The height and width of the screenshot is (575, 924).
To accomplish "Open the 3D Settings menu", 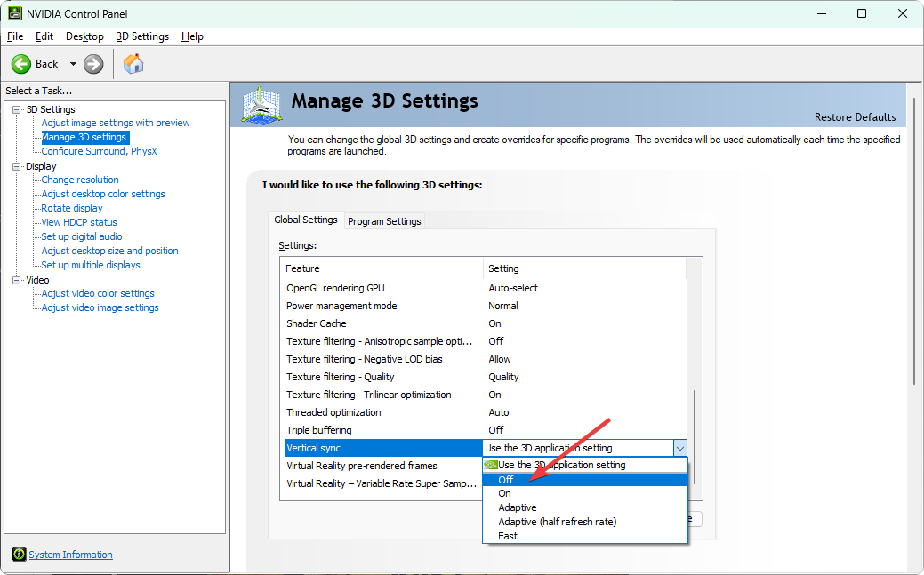I will 142,36.
